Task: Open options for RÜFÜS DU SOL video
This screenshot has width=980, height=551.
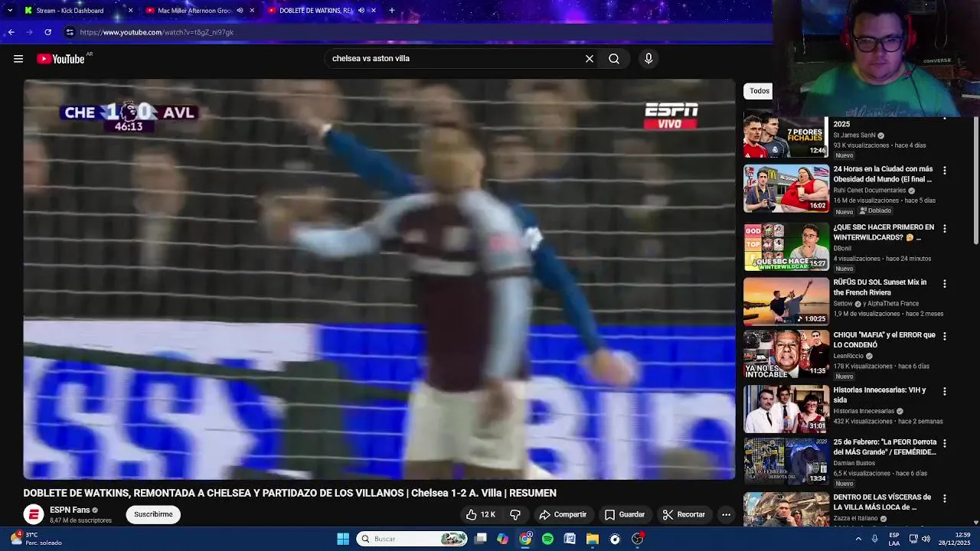Action: coord(944,284)
